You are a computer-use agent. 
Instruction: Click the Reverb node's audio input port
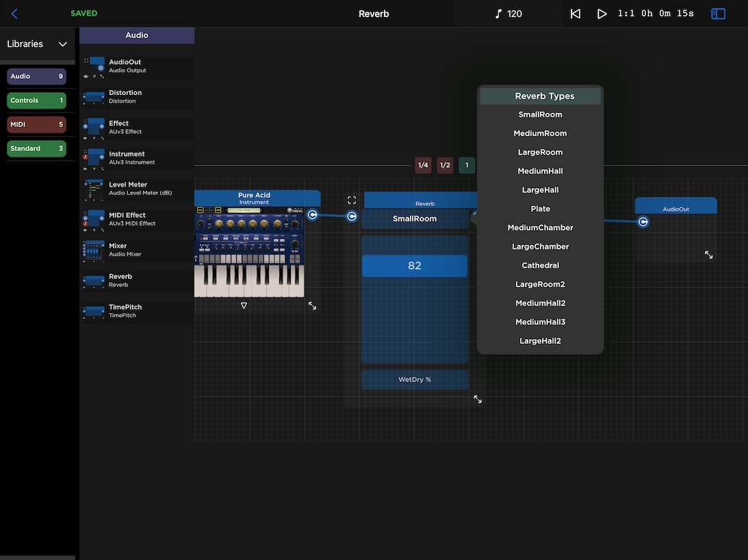(x=352, y=217)
